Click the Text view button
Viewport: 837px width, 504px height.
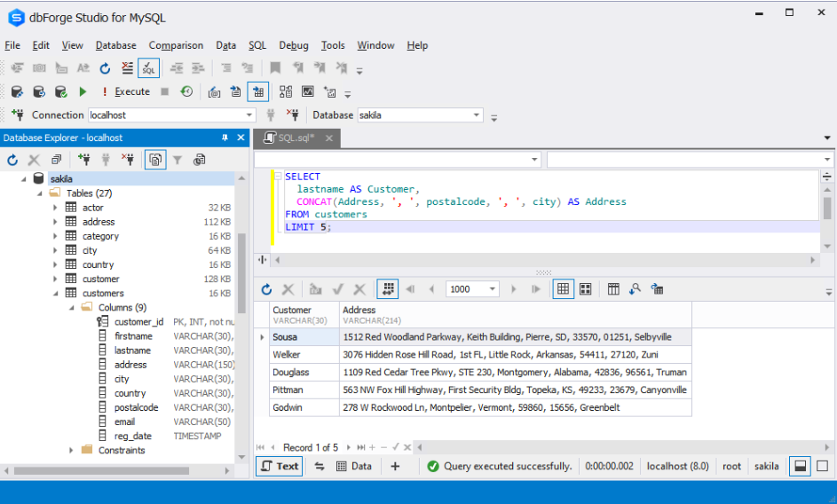pos(280,466)
